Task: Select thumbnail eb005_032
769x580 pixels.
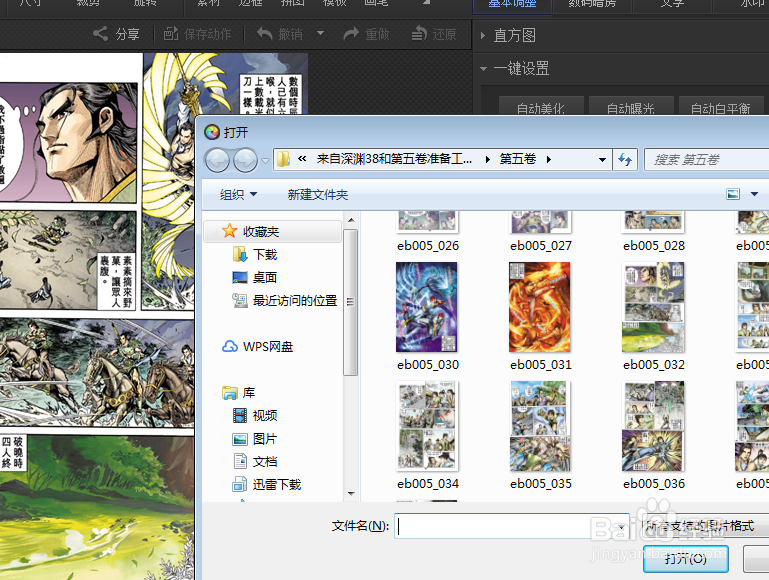Action: tap(653, 307)
